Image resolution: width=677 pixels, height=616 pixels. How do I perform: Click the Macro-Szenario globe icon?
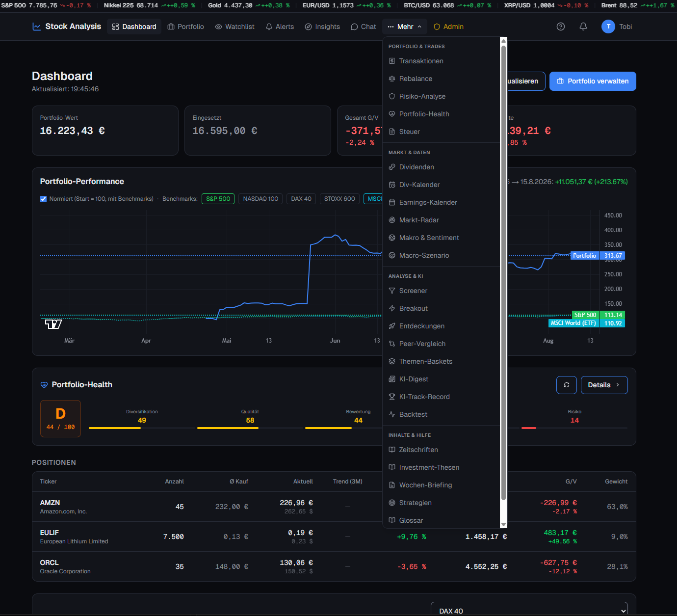[392, 255]
